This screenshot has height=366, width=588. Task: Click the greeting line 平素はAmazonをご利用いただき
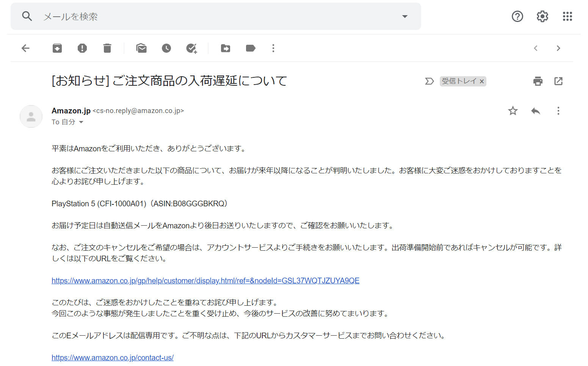(x=150, y=149)
